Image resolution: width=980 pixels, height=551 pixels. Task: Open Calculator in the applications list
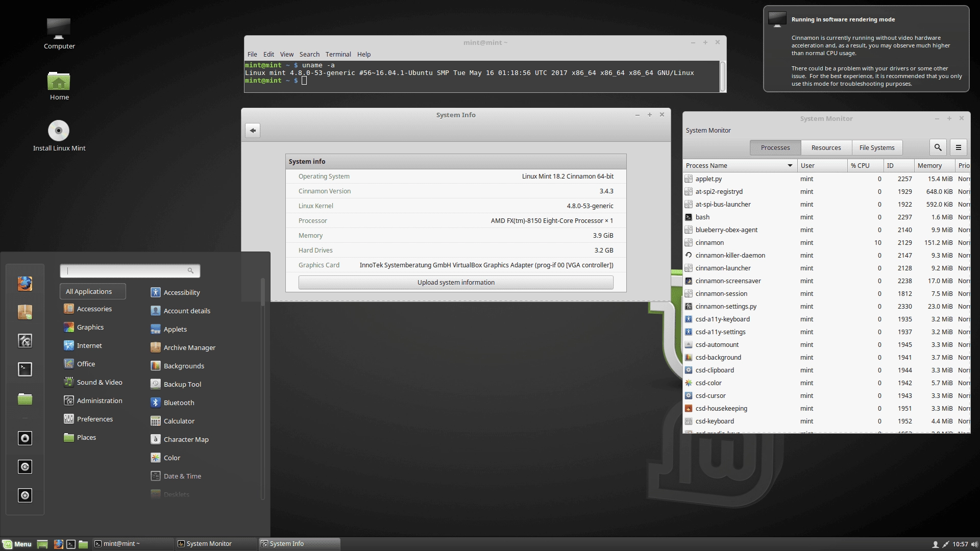tap(173, 421)
